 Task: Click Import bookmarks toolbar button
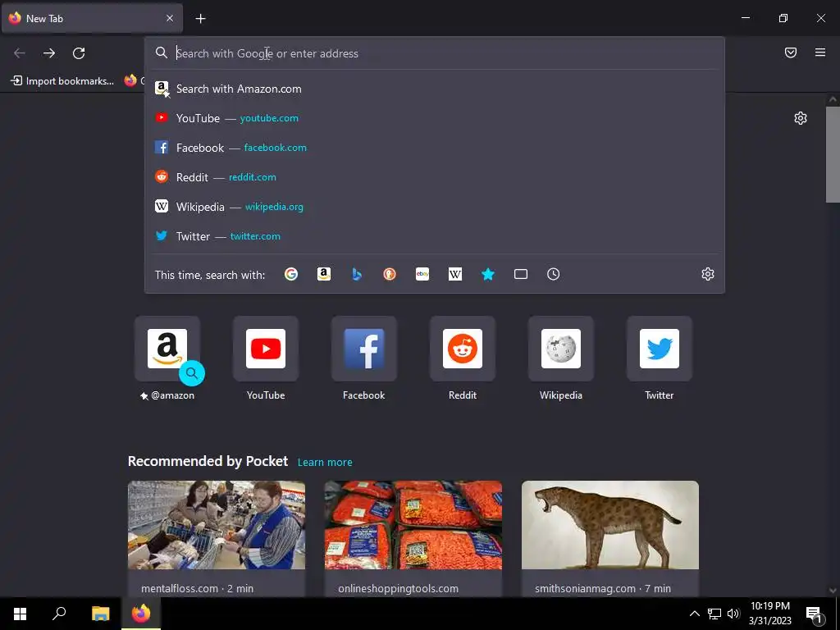point(62,81)
